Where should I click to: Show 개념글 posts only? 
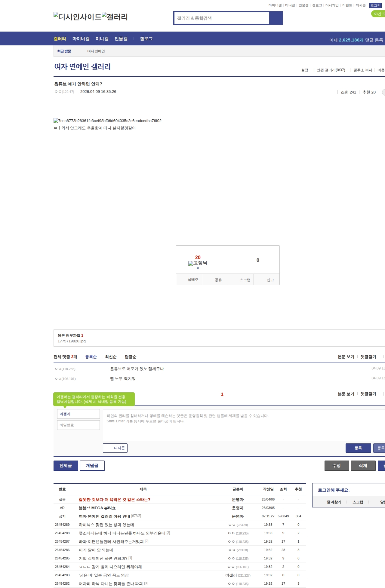pyautogui.click(x=92, y=466)
